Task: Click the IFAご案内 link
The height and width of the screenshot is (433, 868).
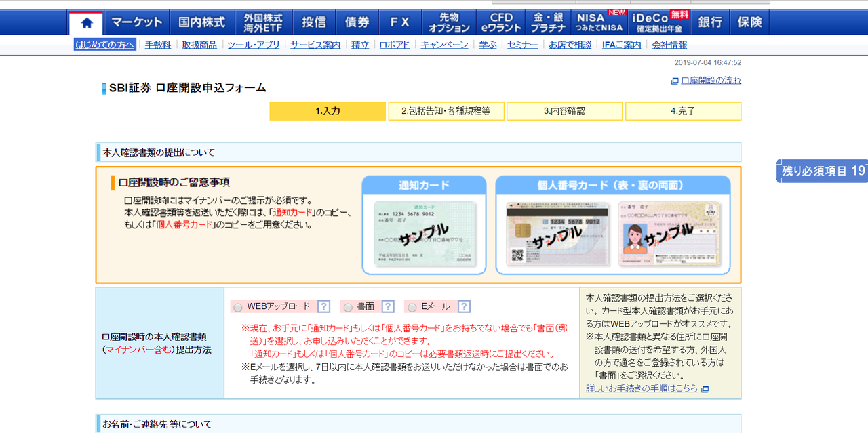Action: click(621, 45)
